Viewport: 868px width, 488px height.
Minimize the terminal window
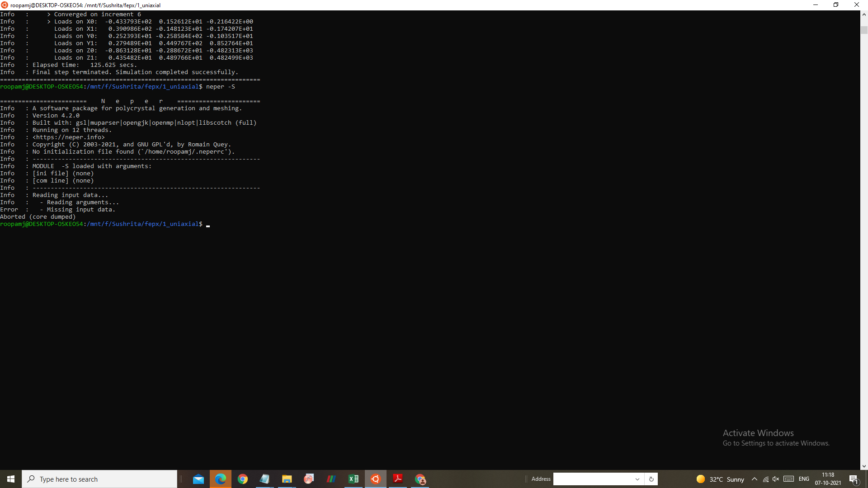click(x=816, y=5)
